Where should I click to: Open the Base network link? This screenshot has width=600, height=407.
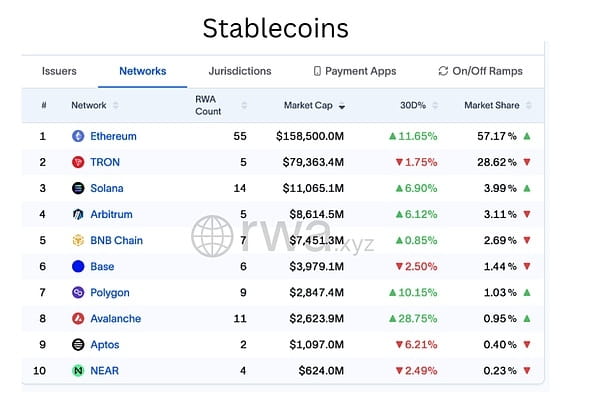tap(102, 266)
